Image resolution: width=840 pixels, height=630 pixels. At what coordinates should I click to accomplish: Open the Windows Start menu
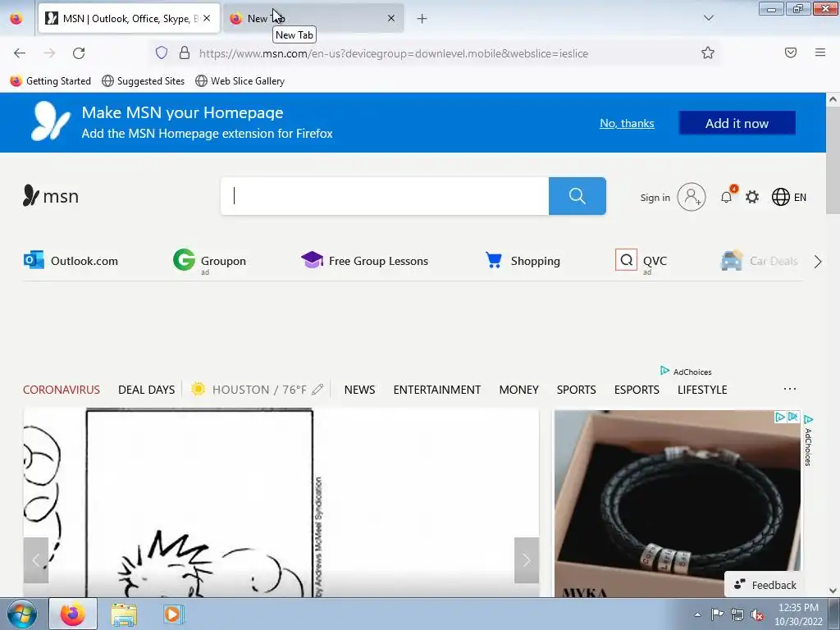22,614
